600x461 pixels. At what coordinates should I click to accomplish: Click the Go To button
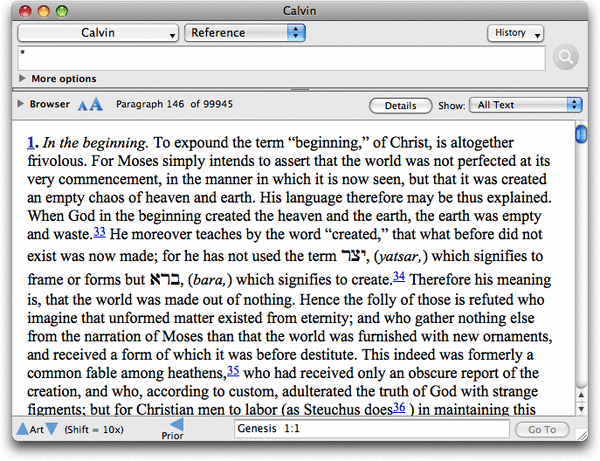pos(542,430)
